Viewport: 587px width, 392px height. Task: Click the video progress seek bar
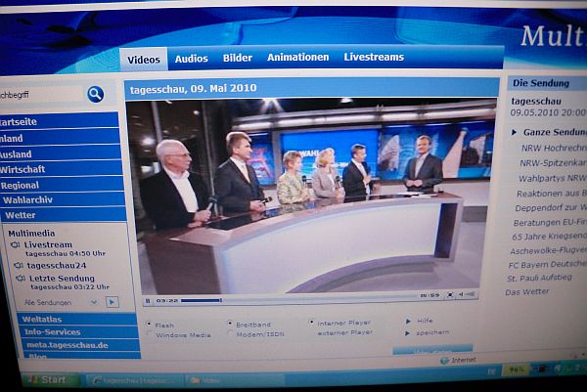click(x=298, y=299)
